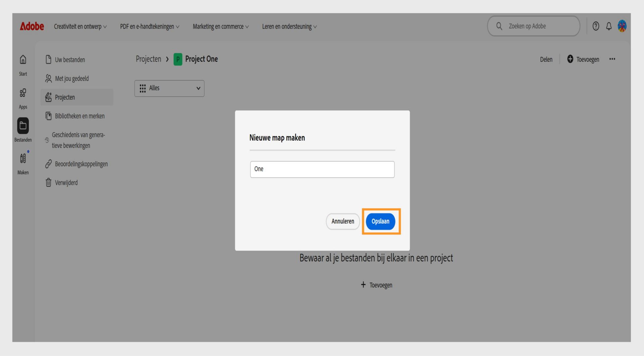The width and height of the screenshot is (644, 356).
Task: Open your account via the avatar
Action: [x=622, y=26]
